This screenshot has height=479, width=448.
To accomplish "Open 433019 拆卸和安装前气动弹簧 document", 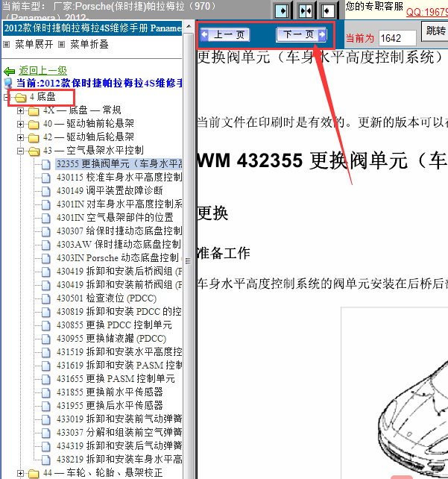I will (119, 419).
